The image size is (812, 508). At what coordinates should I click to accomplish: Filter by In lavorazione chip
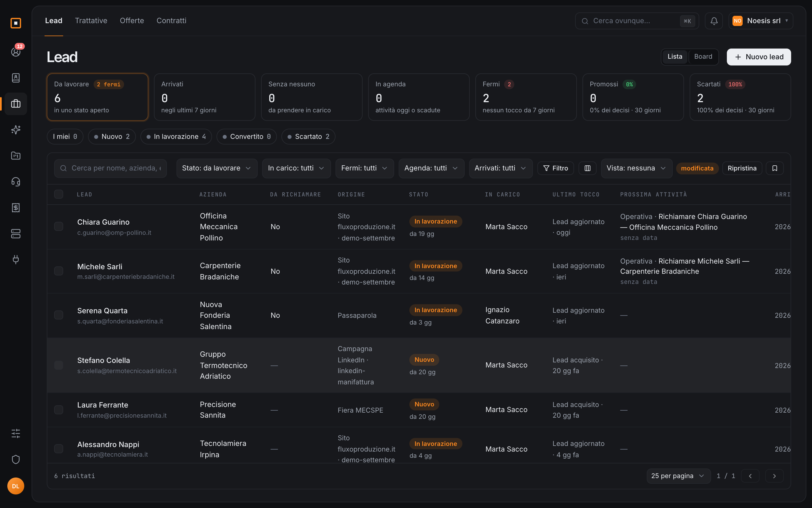(x=176, y=137)
